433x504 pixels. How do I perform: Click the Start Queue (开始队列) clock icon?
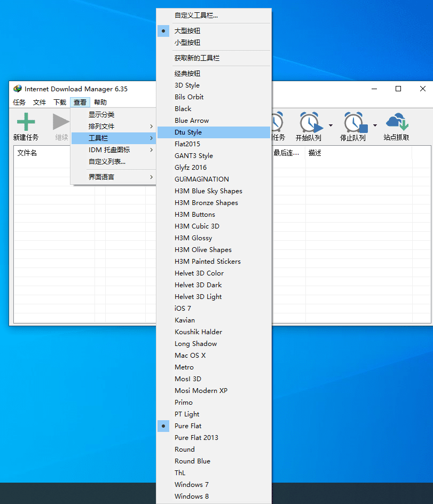311,122
